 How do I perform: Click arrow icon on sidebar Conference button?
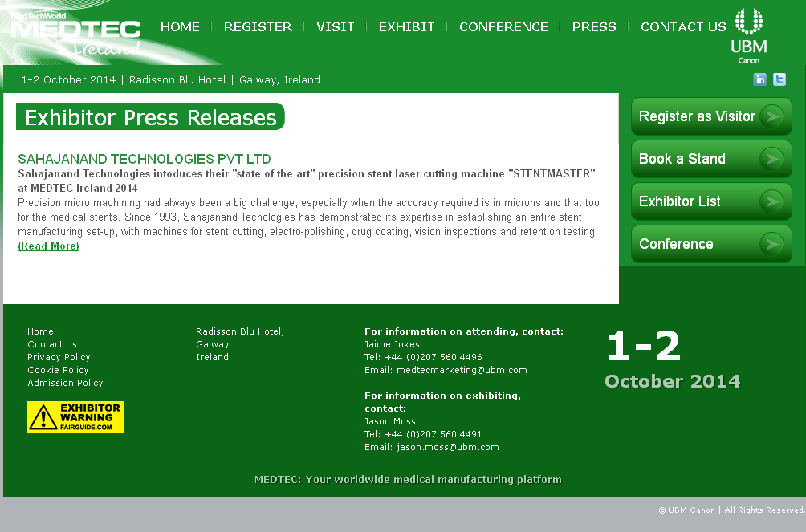[x=771, y=244]
